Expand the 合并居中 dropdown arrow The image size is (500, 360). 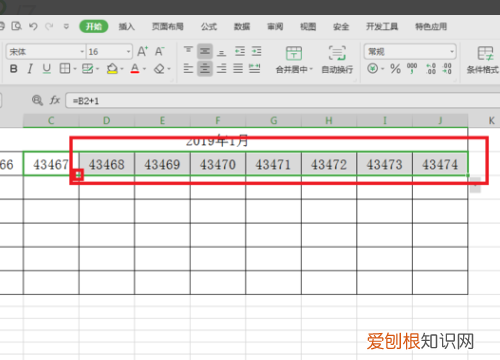311,69
